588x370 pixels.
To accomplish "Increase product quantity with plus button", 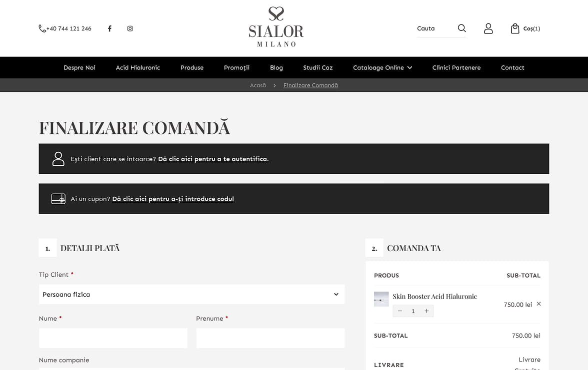I will (426, 311).
